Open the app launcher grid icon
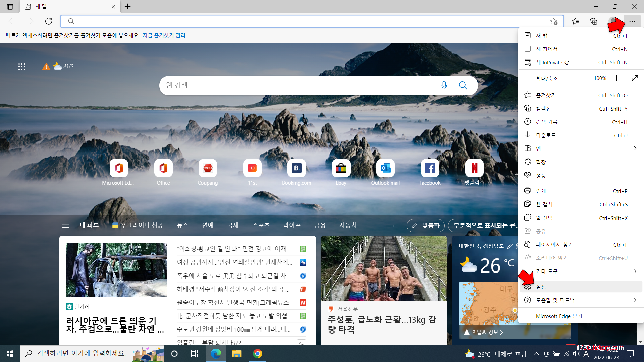This screenshot has height=362, width=644. (22, 67)
